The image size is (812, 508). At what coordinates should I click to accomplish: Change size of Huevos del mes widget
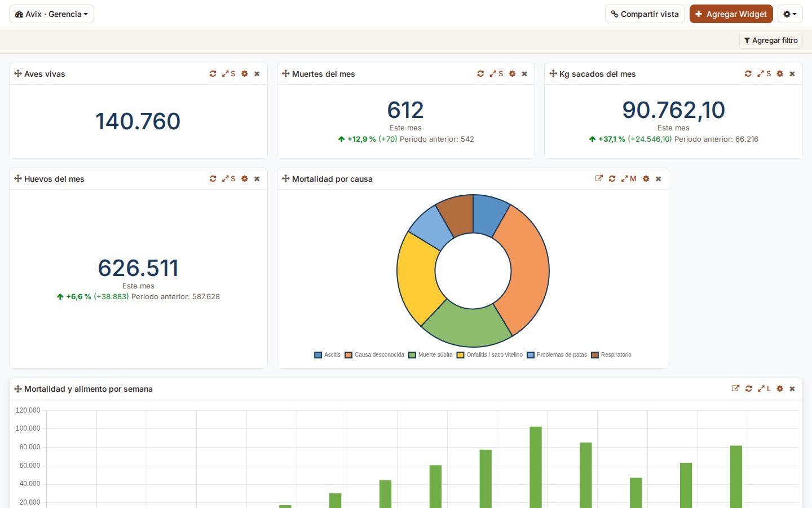(x=228, y=179)
